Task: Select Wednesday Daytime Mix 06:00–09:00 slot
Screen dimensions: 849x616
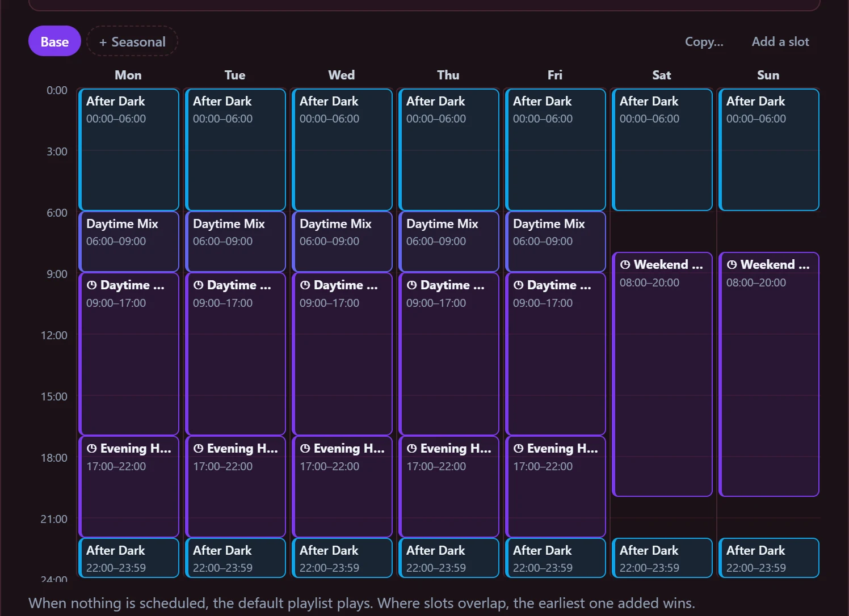Action: point(342,242)
